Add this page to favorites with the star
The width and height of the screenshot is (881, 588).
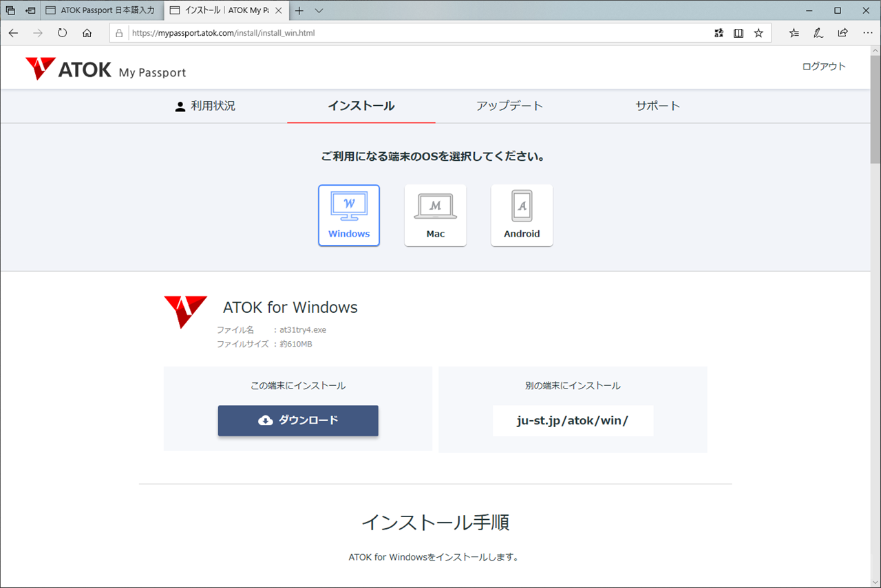tap(758, 33)
